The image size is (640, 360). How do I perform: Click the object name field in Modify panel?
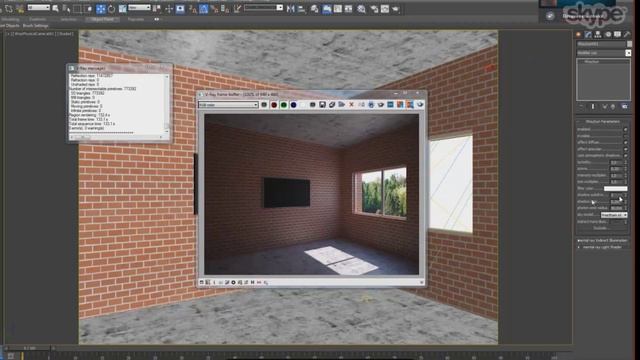[x=601, y=44]
